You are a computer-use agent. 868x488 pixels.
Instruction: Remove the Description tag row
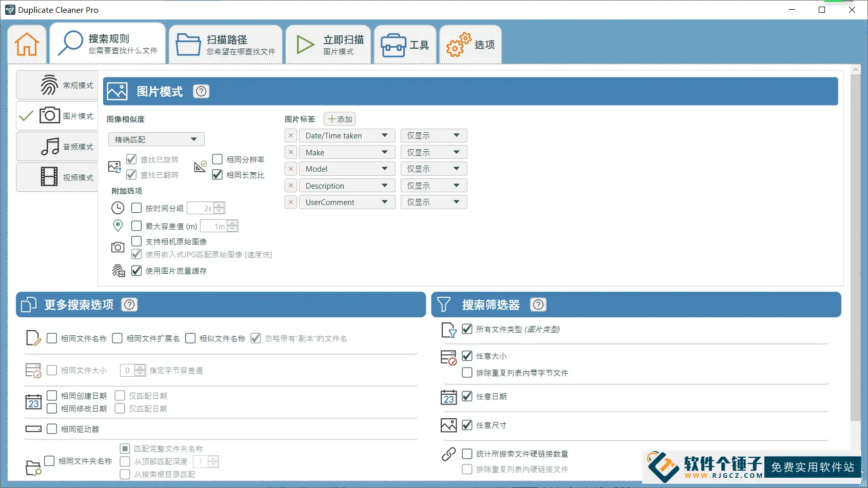coord(291,186)
